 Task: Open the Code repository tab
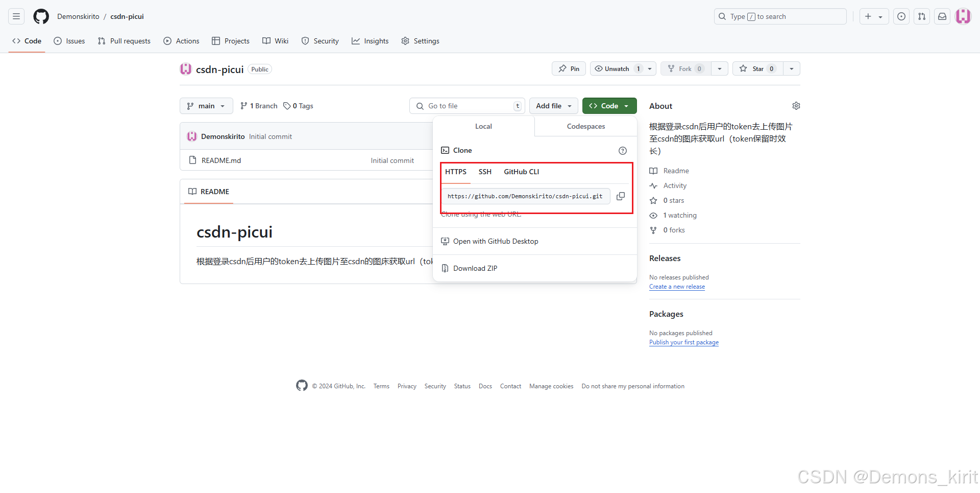pyautogui.click(x=27, y=41)
